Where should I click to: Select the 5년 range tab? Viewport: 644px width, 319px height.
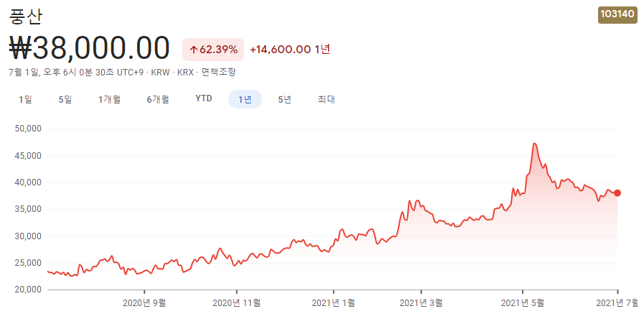284,99
